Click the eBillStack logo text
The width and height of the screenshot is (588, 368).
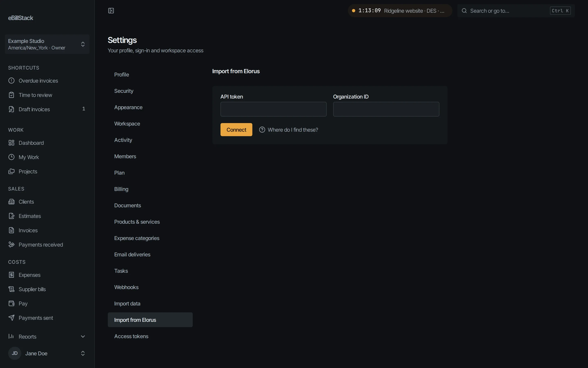coord(21,18)
